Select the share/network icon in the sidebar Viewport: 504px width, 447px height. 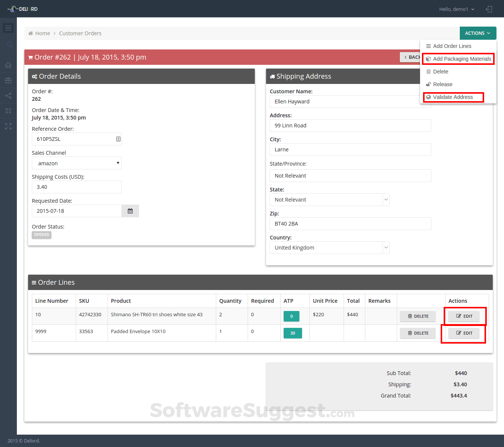tap(8, 96)
